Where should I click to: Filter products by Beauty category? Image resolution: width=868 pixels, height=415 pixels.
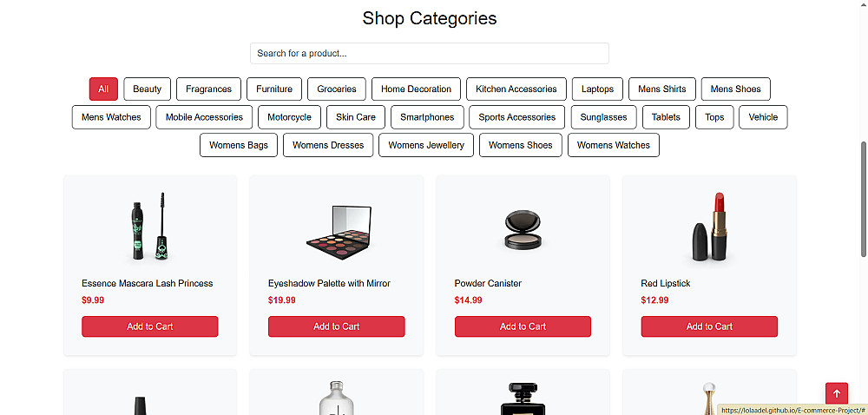[x=148, y=89]
